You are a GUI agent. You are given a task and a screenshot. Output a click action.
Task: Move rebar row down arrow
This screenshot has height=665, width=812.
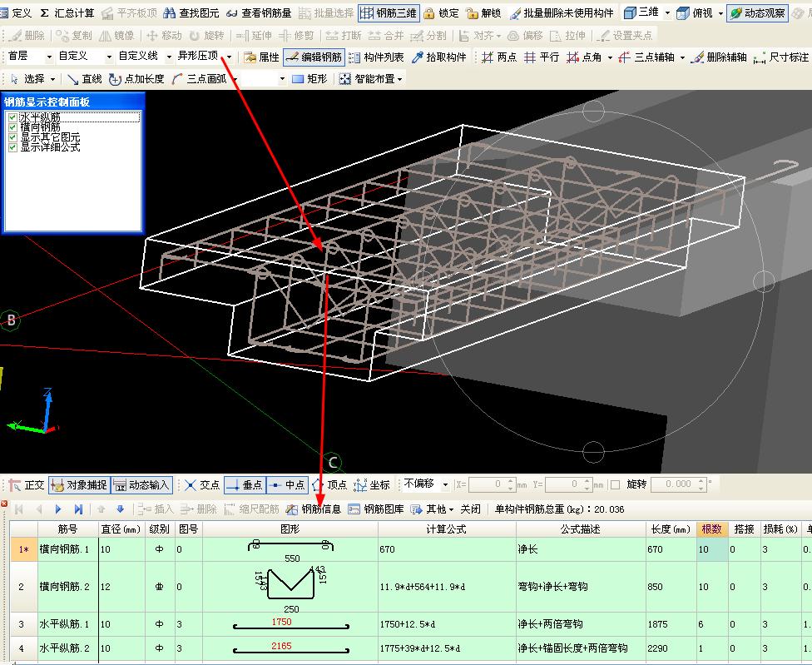click(120, 509)
